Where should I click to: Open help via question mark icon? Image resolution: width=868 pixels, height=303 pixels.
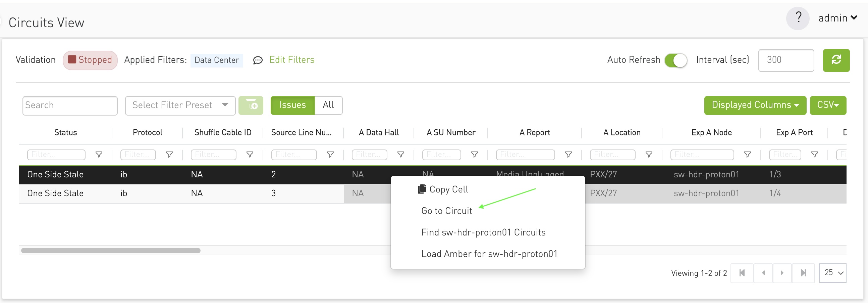pyautogui.click(x=798, y=18)
